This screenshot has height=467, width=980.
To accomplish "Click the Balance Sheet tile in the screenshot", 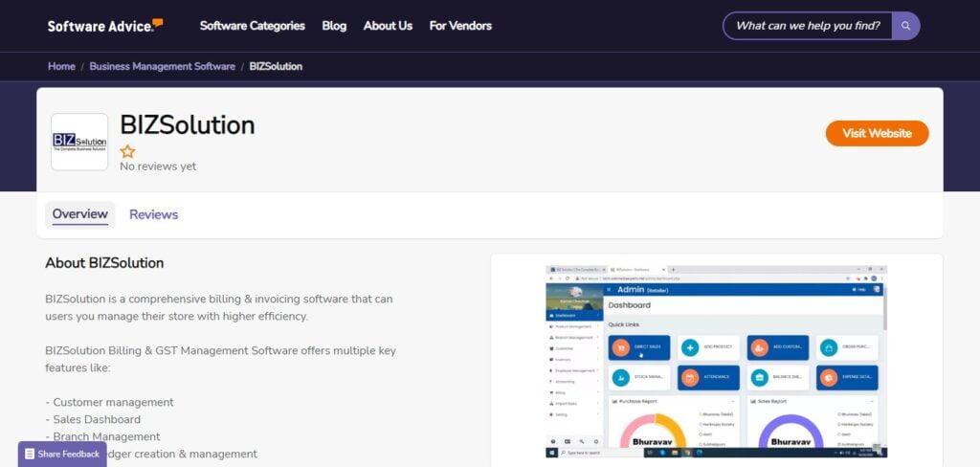I will click(x=777, y=378).
